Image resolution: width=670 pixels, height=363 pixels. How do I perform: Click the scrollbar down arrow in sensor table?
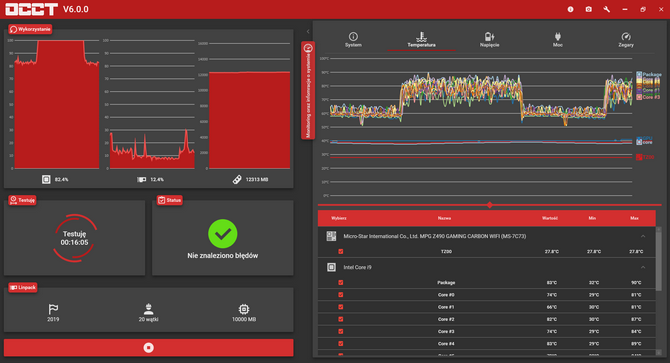[659, 352]
